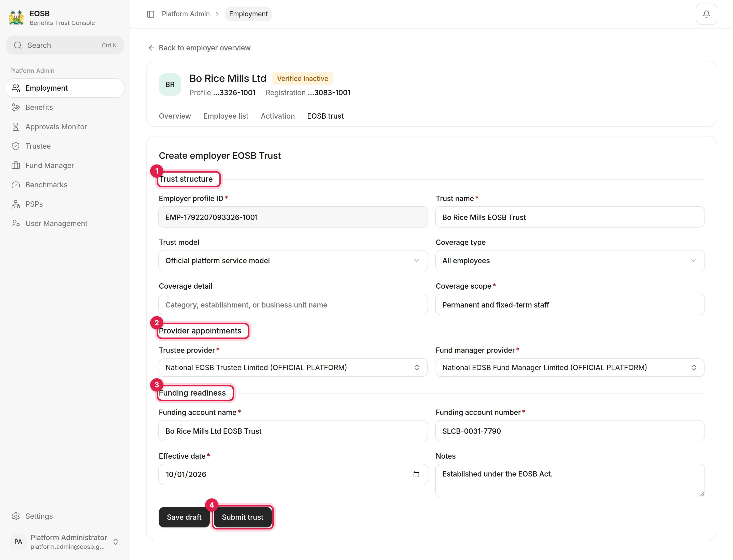Click the Fund Manager briefcase icon
This screenshot has width=733, height=560.
[x=16, y=165]
